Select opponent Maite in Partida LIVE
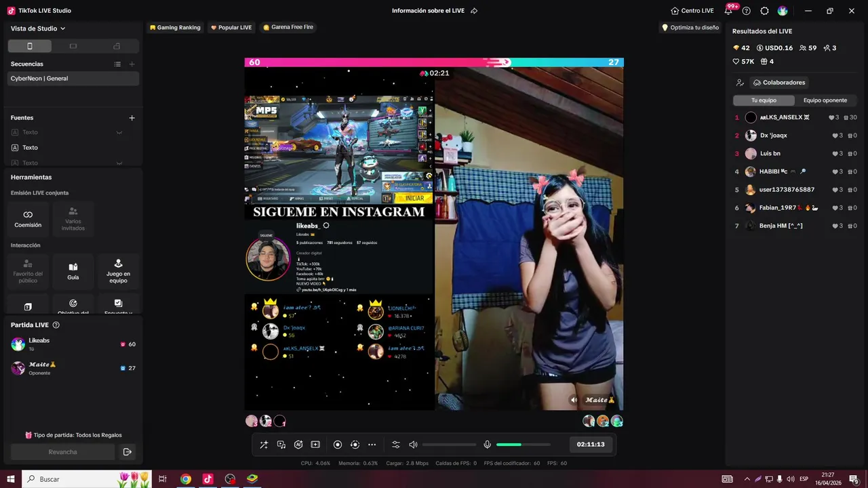 coord(73,368)
